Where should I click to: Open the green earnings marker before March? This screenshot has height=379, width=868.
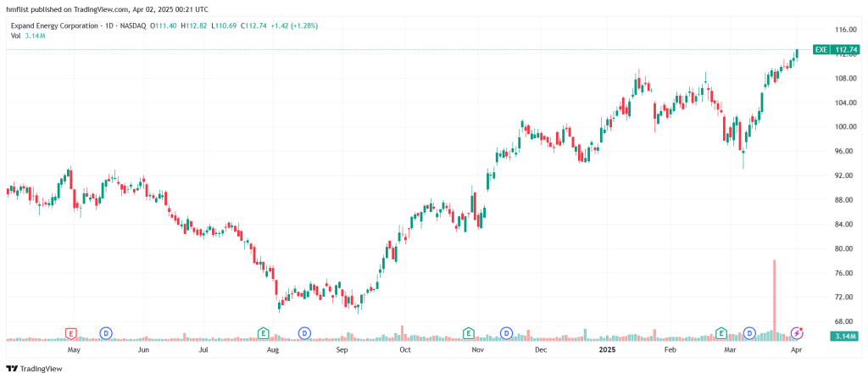pos(721,332)
